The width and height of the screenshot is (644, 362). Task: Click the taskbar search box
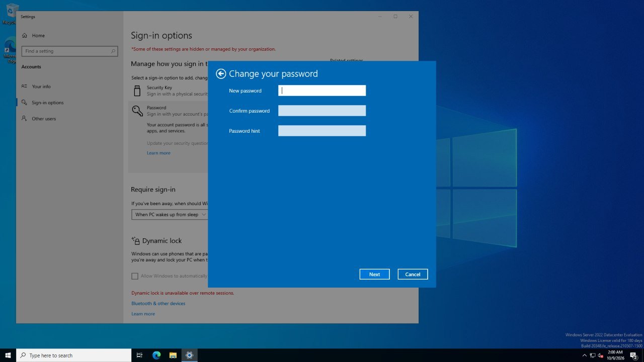[x=74, y=355]
